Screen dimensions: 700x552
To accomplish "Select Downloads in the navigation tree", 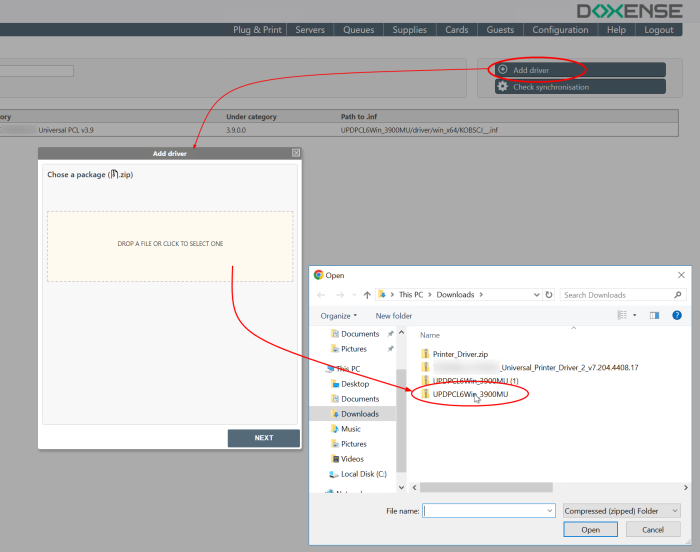I will coord(359,414).
